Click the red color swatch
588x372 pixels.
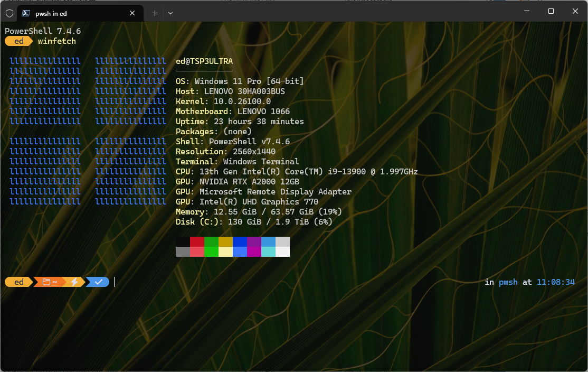[197, 241]
